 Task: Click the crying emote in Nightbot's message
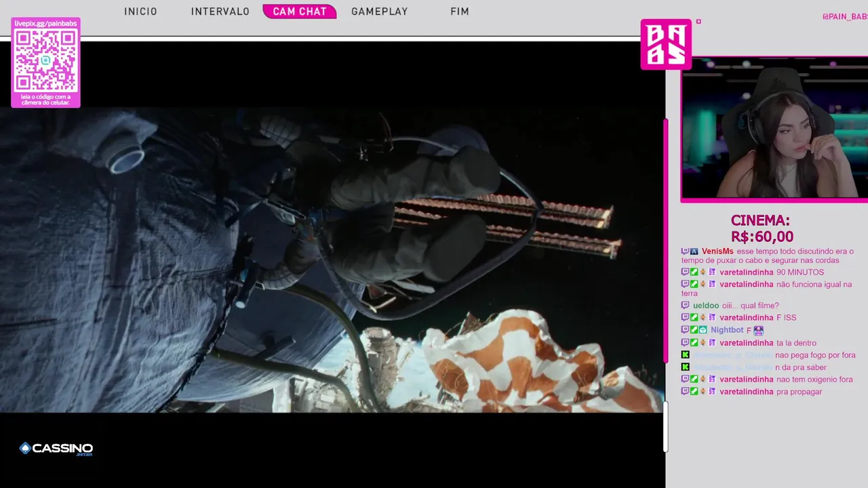pyautogui.click(x=758, y=331)
